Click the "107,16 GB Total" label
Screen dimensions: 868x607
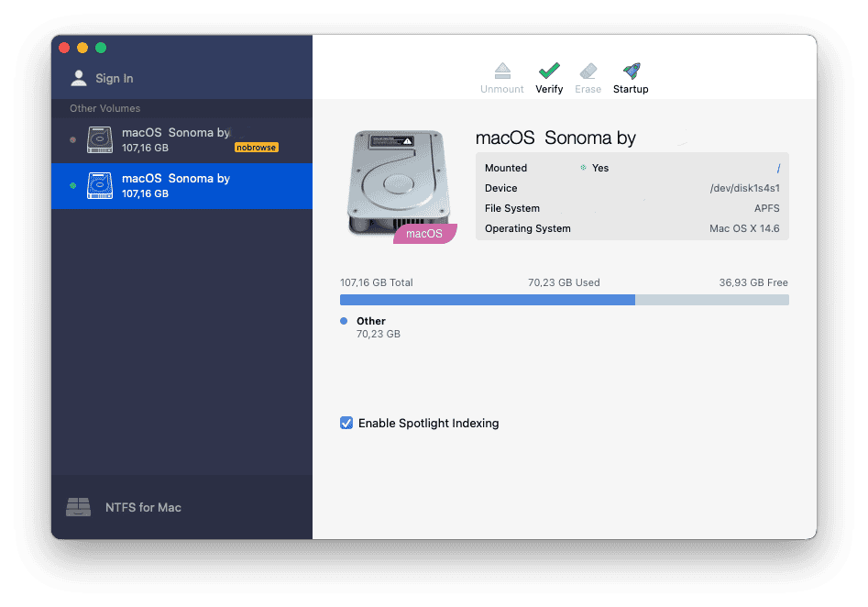(x=377, y=282)
